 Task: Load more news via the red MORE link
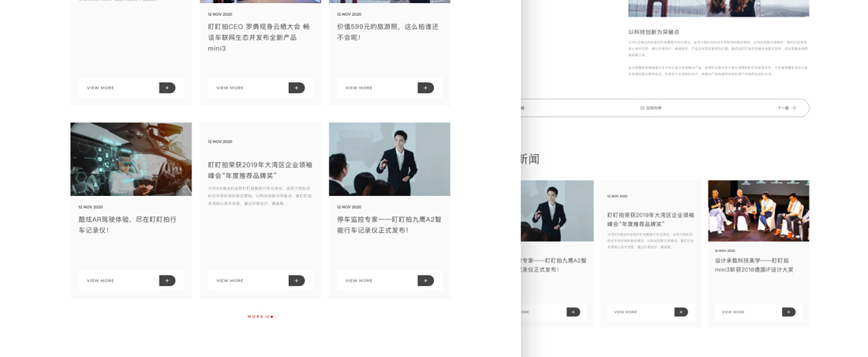click(x=260, y=317)
